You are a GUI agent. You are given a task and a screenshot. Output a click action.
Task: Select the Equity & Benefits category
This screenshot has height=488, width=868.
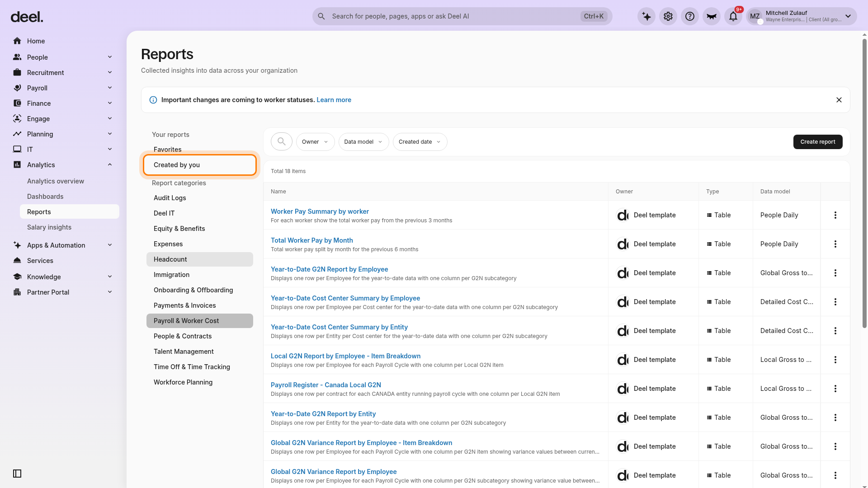pos(199,229)
